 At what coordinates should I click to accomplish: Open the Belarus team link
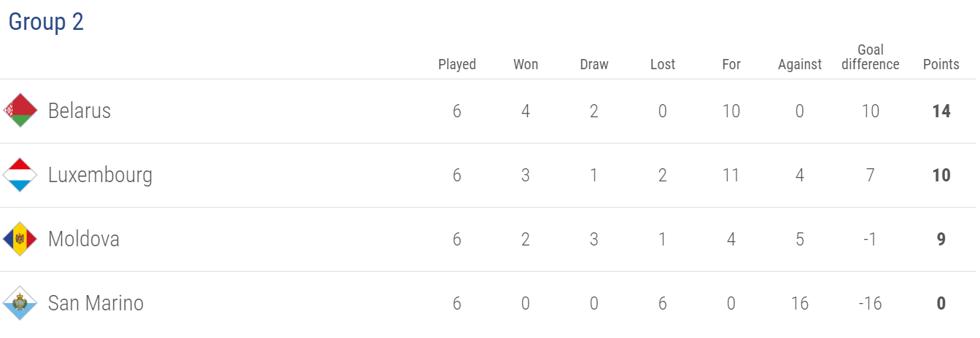(79, 111)
